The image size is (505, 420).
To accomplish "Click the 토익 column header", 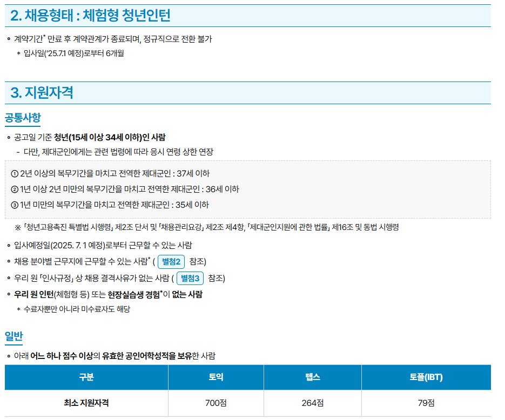I will (x=216, y=377).
